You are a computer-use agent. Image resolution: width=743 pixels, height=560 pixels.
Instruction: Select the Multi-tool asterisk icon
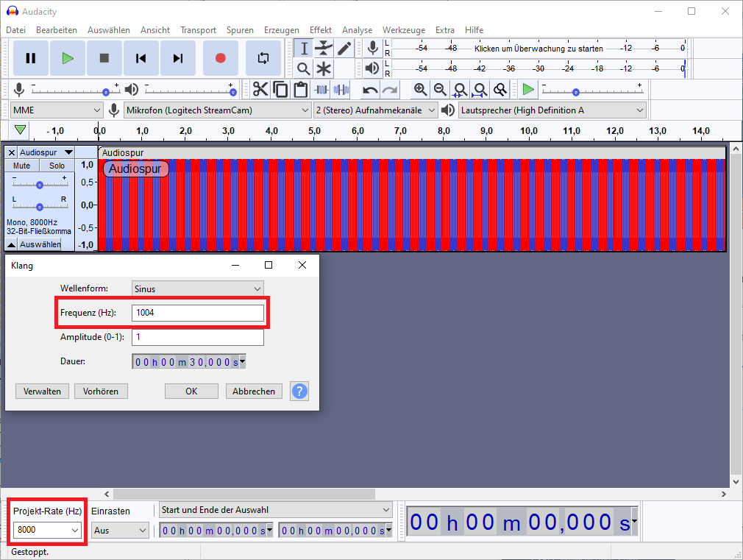pos(324,69)
